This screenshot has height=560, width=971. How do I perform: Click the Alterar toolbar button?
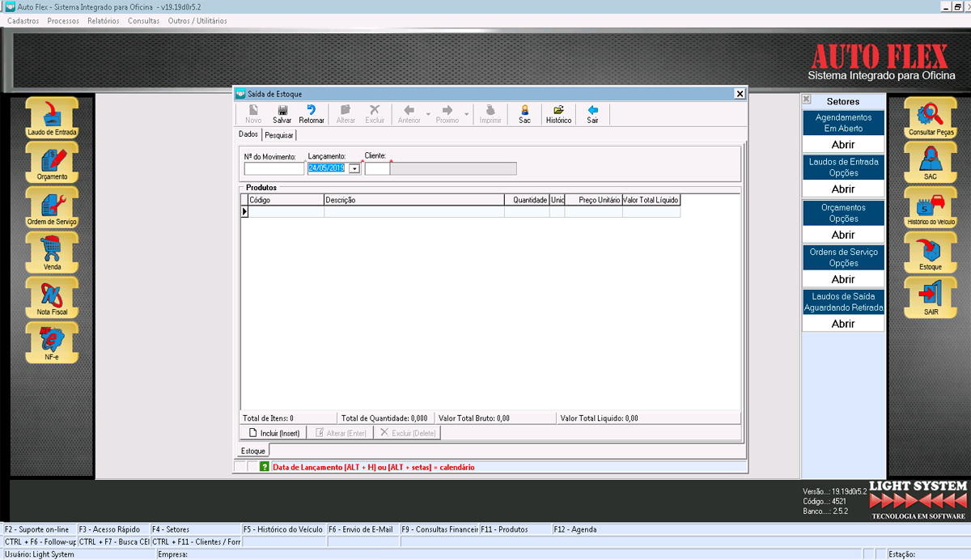pyautogui.click(x=346, y=114)
